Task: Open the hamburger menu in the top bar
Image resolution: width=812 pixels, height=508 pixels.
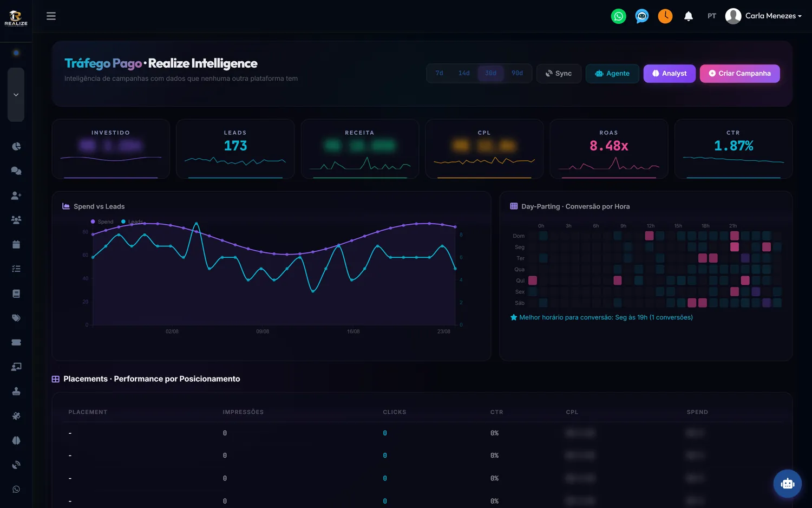Action: click(51, 16)
